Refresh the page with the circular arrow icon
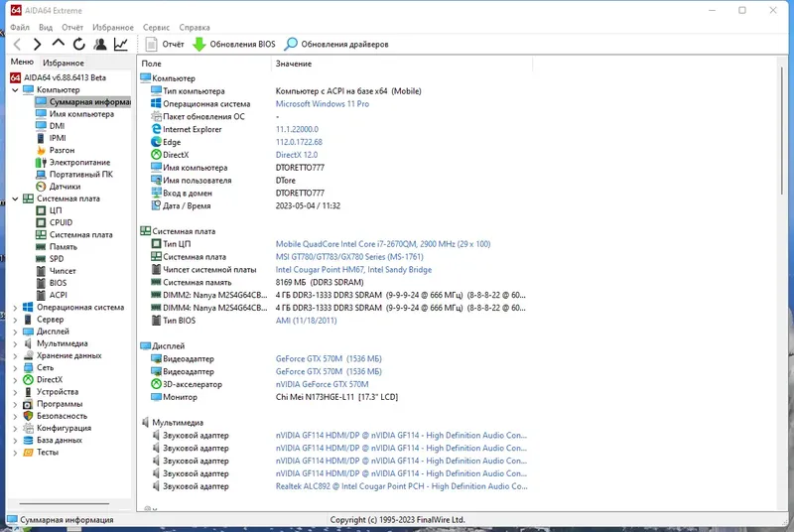Screen dimensions: 794x532 pos(79,45)
